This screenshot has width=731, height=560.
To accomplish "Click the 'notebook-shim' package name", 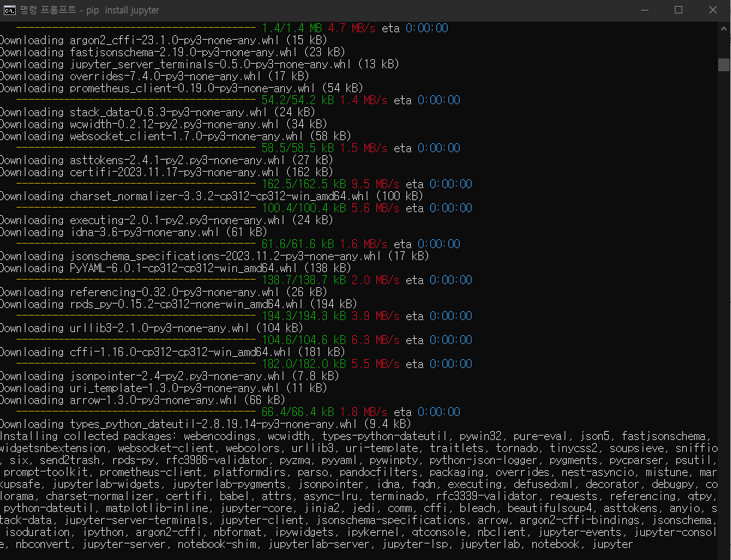I will [217, 544].
